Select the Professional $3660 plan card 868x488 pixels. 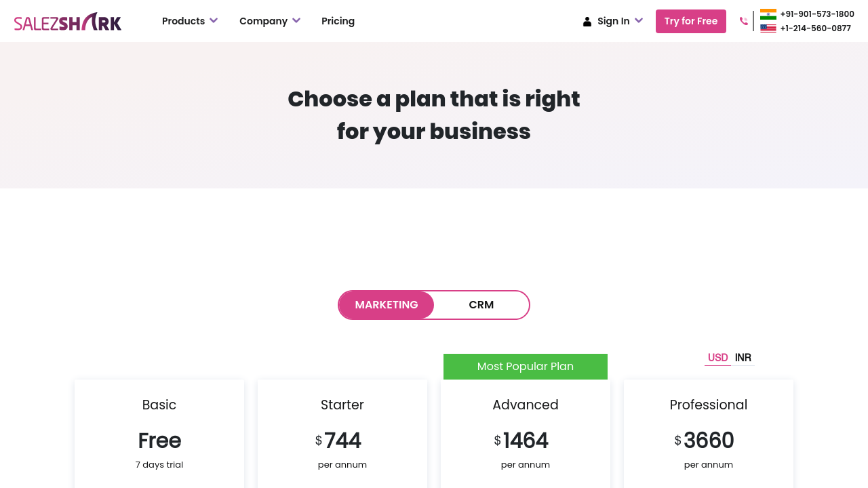point(709,434)
